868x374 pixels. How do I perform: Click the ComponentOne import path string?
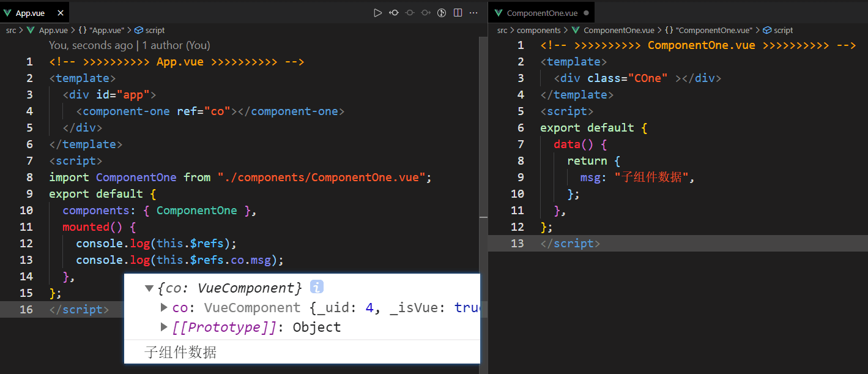pyautogui.click(x=321, y=177)
